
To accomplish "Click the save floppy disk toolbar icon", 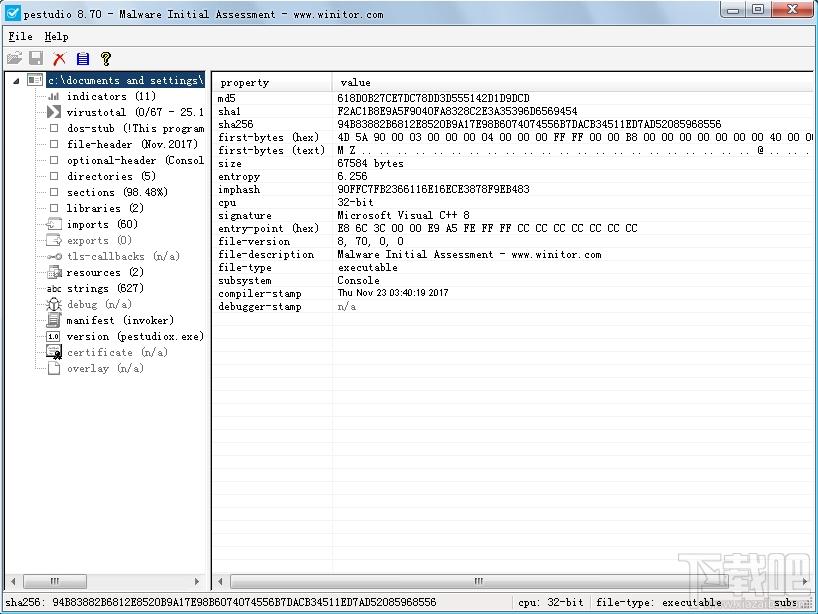I will click(x=36, y=58).
